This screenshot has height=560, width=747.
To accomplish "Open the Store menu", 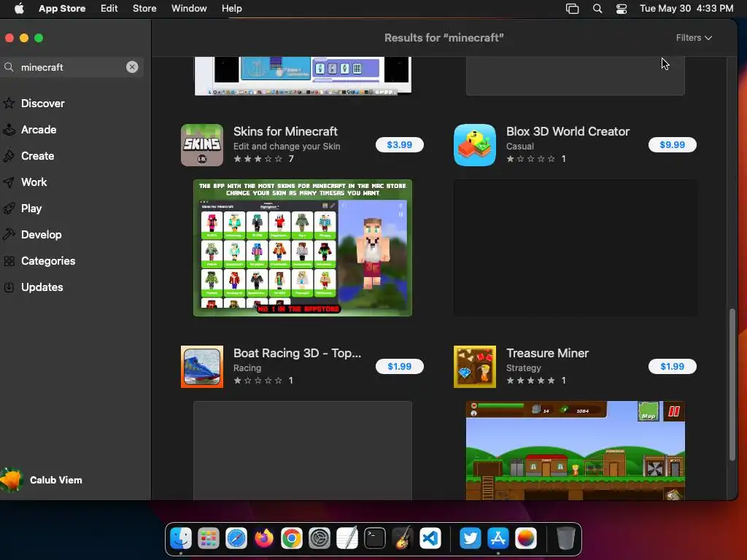I will [144, 9].
